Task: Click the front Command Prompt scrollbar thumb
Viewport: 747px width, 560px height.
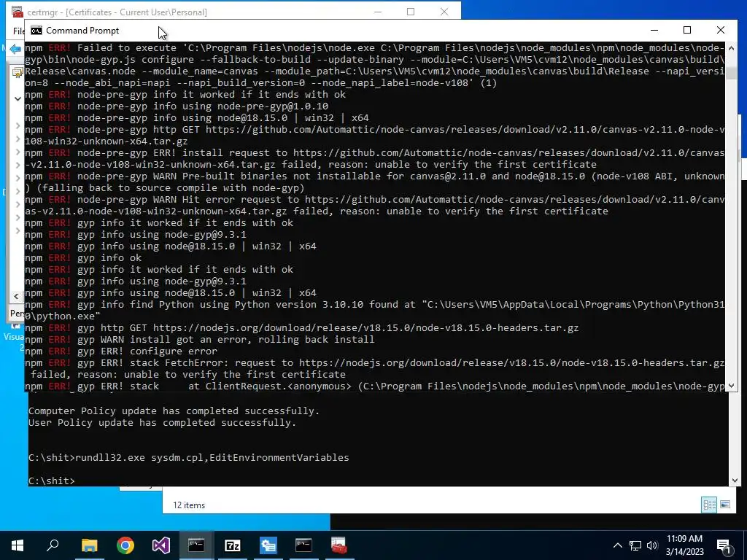Action: click(731, 74)
